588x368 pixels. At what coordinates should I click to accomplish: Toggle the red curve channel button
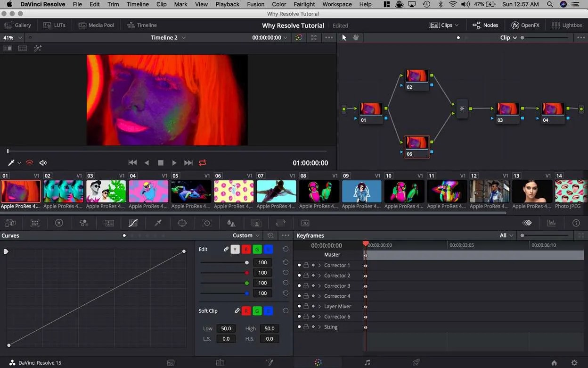pos(246,249)
